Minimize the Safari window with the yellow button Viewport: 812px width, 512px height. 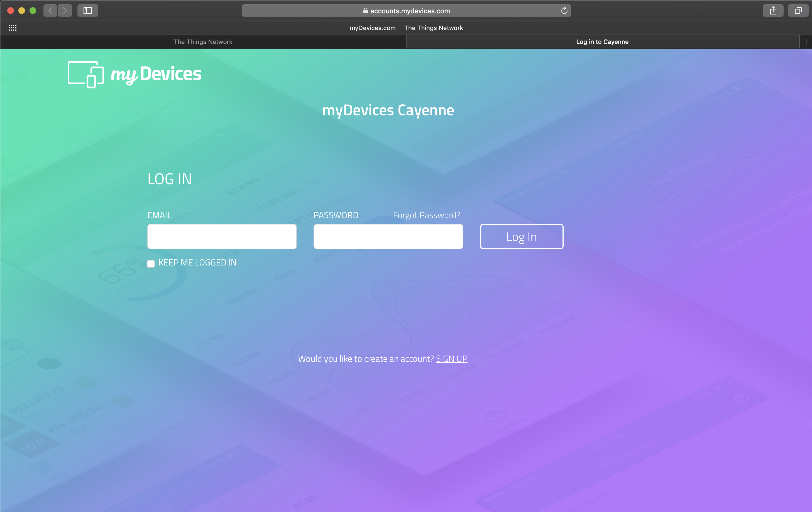(x=22, y=11)
